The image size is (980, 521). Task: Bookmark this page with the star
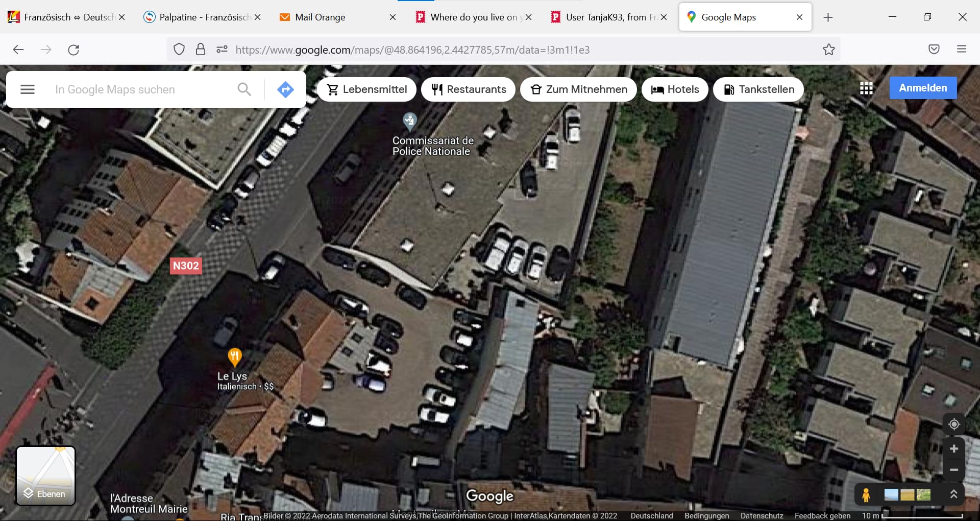coord(829,50)
